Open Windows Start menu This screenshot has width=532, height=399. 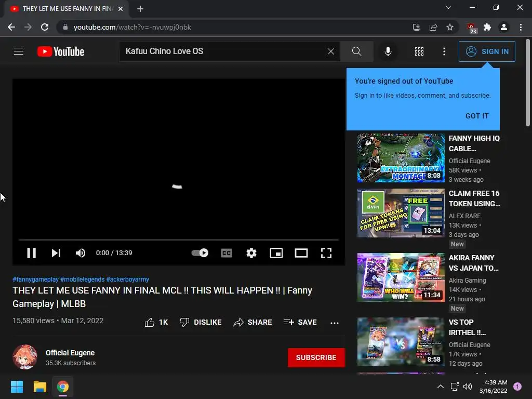tap(17, 387)
